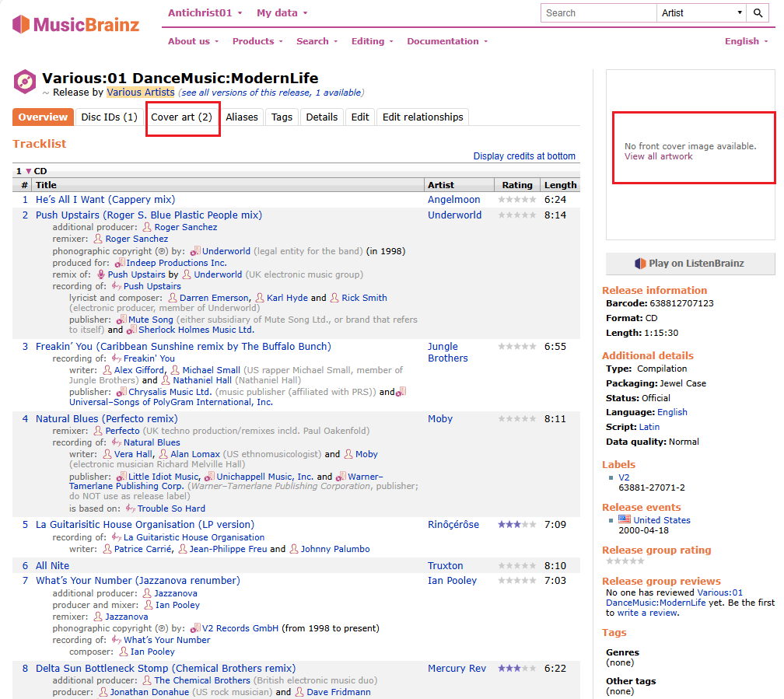Open the Antichrist01 account dropdown
The image size is (784, 699).
point(205,13)
